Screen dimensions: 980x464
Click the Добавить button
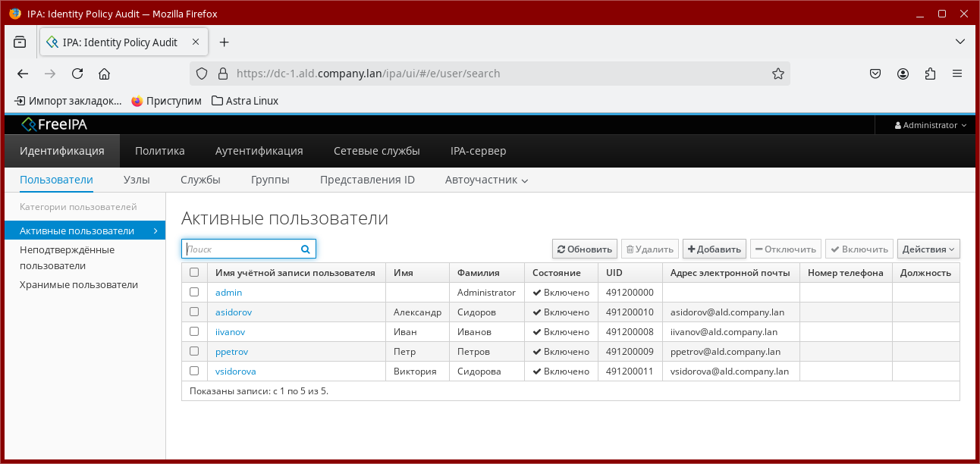point(715,249)
